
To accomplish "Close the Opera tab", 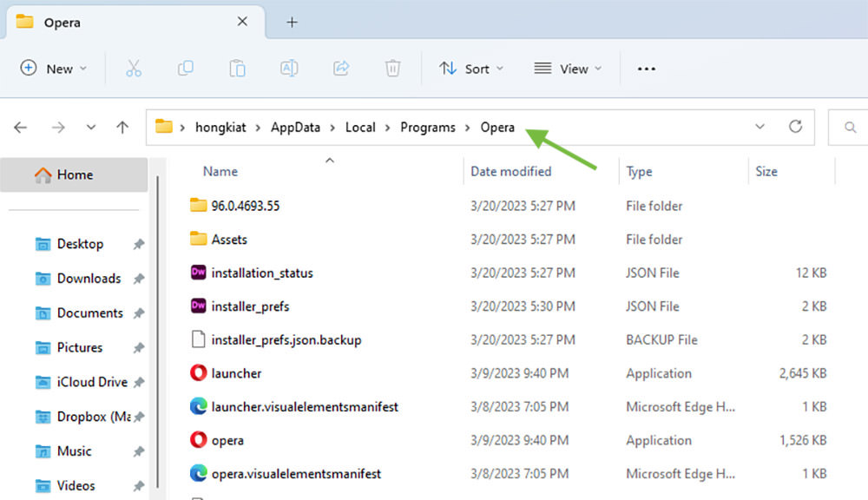I will [242, 22].
